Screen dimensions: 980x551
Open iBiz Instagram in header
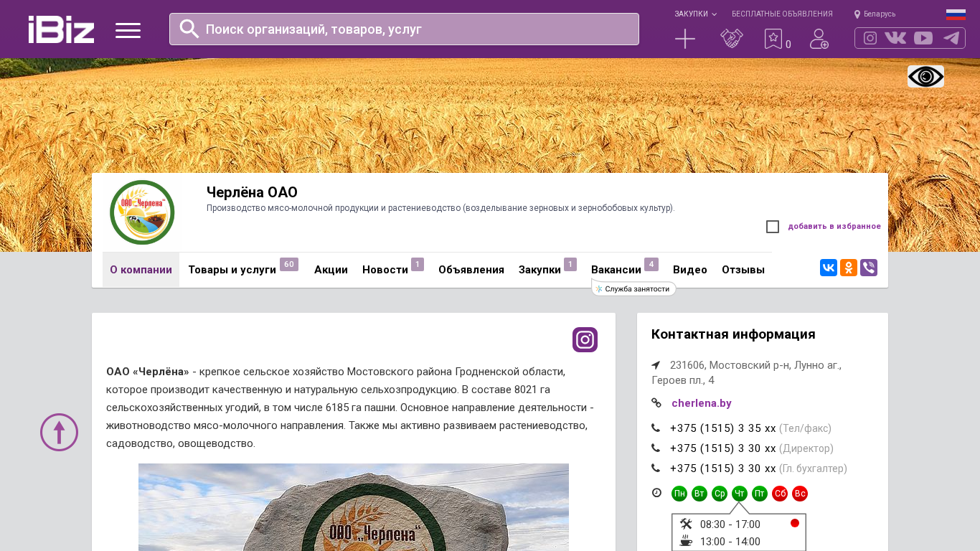coord(870,38)
